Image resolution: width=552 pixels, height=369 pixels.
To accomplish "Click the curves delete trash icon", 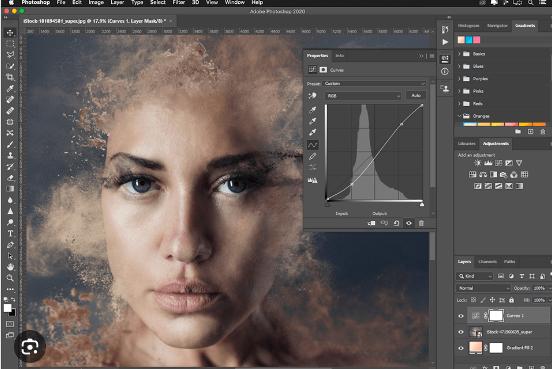I will click(421, 223).
